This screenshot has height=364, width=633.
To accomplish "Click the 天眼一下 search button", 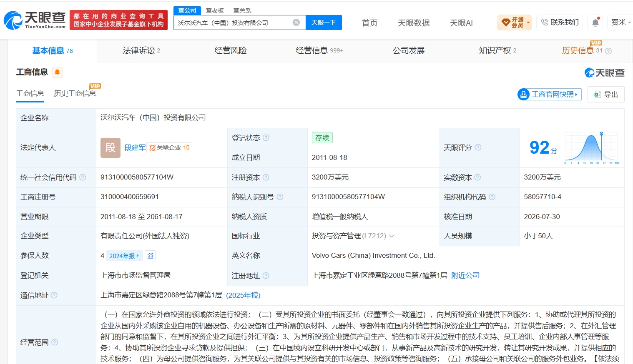I will (324, 22).
